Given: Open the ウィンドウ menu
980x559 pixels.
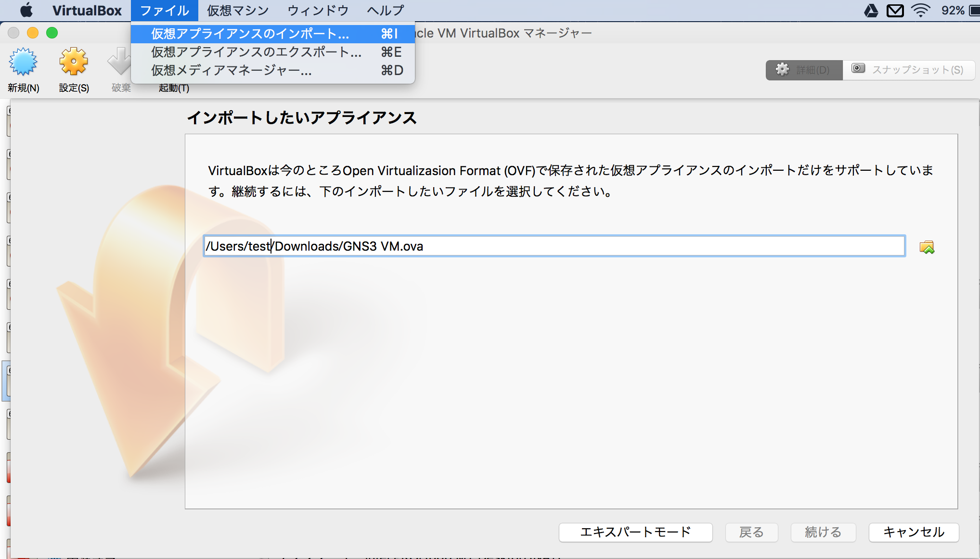Looking at the screenshot, I should coord(318,11).
